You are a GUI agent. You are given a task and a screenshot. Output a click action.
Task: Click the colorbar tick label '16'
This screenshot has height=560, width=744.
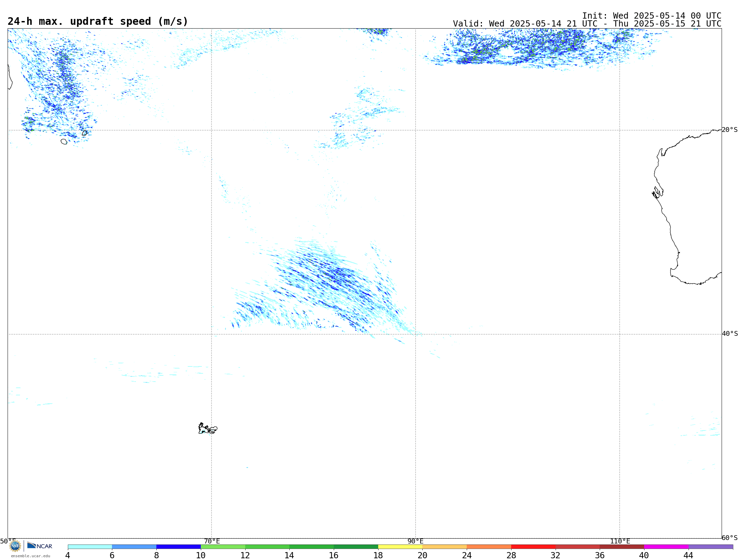pos(334,555)
